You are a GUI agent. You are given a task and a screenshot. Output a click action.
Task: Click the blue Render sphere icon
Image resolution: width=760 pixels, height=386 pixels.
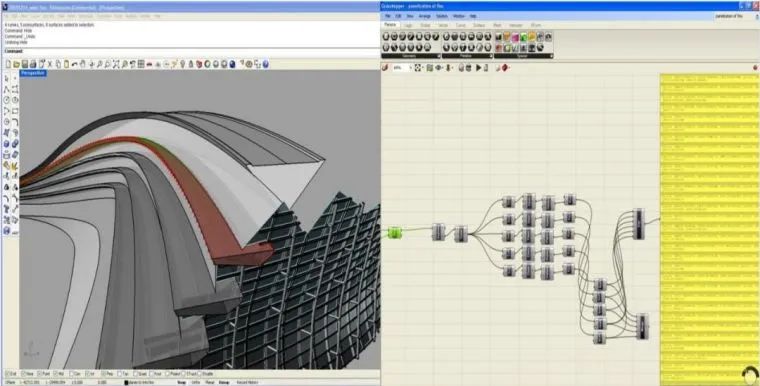click(232, 64)
